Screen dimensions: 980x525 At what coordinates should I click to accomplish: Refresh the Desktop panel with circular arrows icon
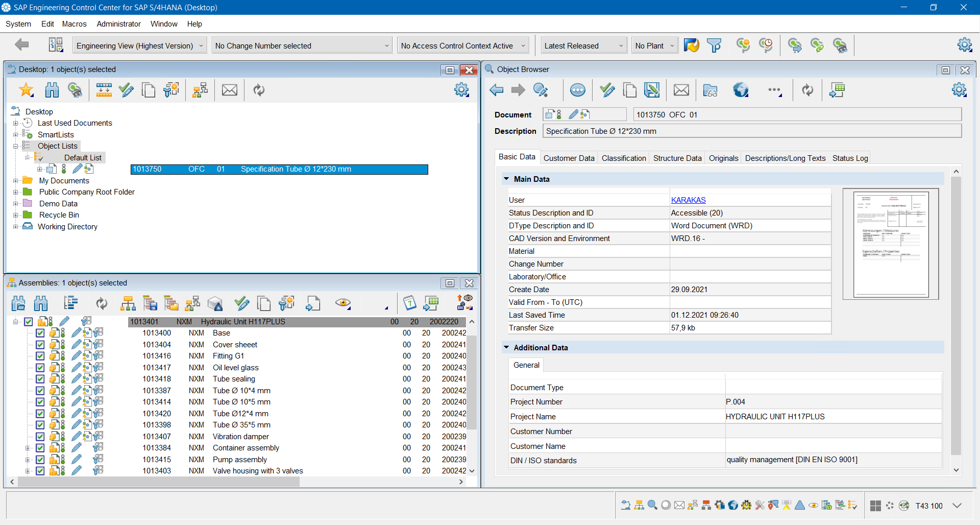click(259, 90)
